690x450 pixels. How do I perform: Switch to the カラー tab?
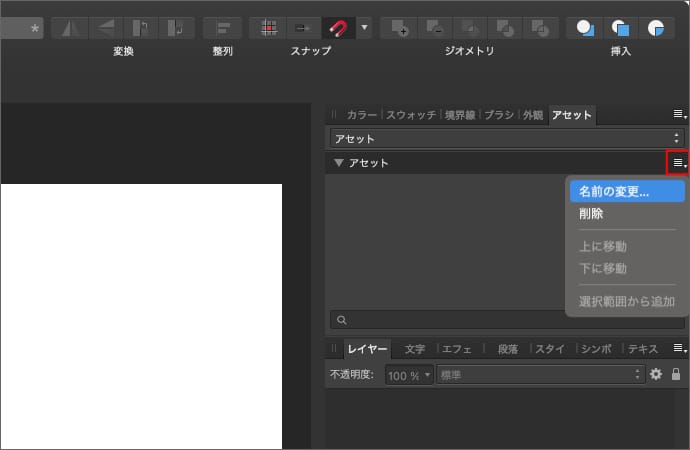[x=362, y=115]
